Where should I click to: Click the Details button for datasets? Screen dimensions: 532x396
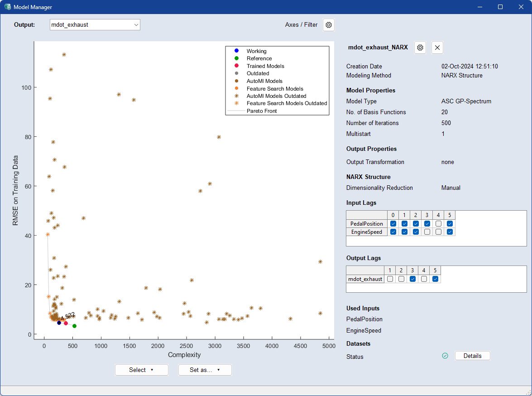472,356
